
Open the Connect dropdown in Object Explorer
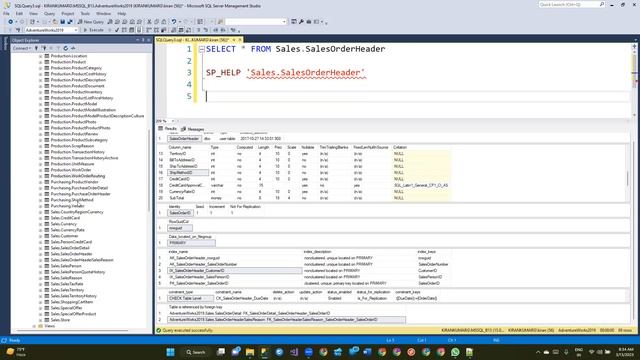(x=21, y=48)
